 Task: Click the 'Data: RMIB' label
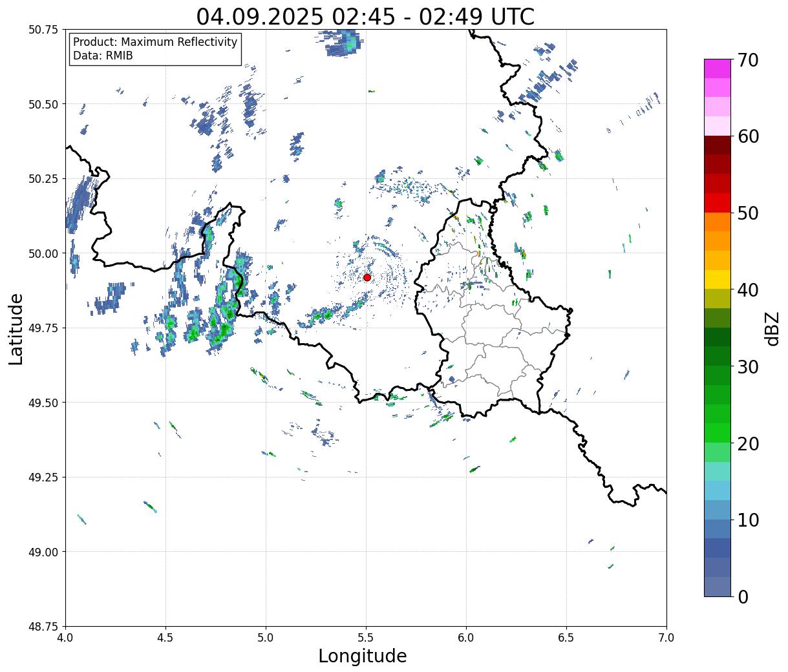103,56
